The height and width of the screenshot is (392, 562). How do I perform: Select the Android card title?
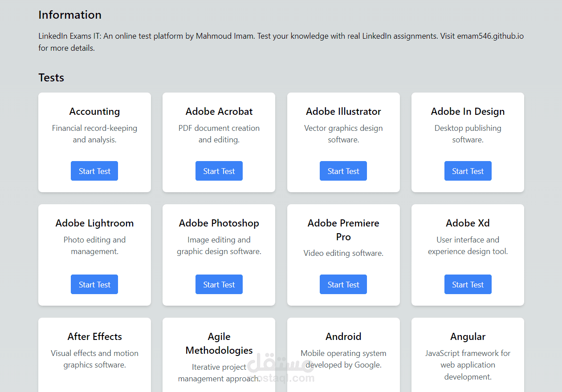[x=343, y=337]
